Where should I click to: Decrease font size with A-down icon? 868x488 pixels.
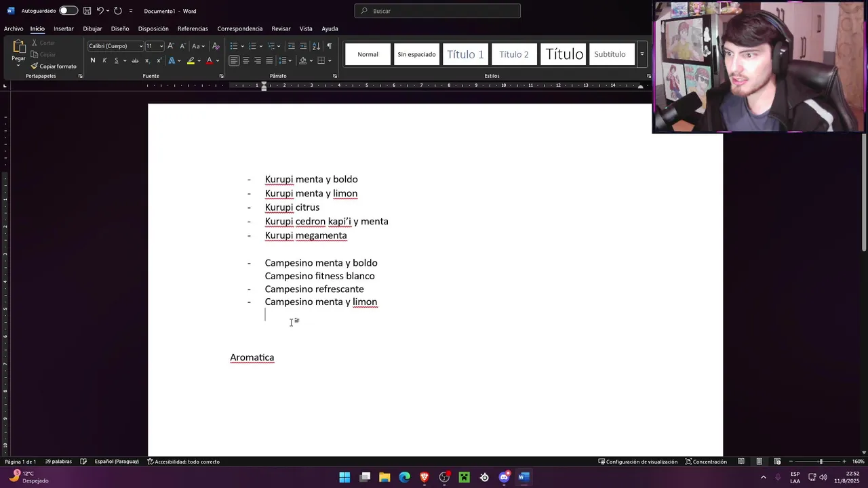(x=182, y=46)
